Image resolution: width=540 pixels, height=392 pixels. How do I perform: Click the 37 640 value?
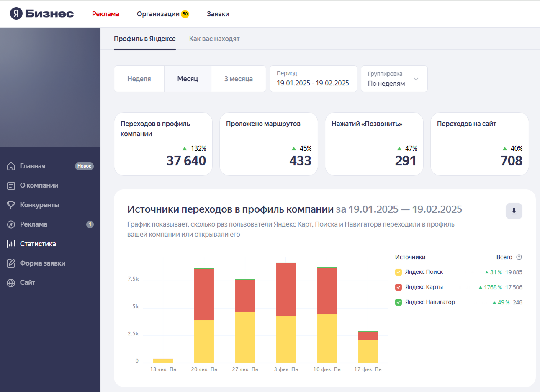pos(186,161)
